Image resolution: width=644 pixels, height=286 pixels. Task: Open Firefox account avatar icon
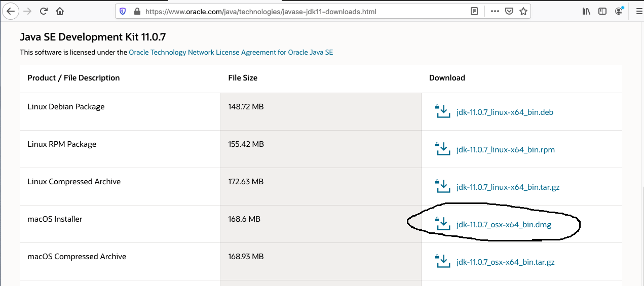[619, 11]
